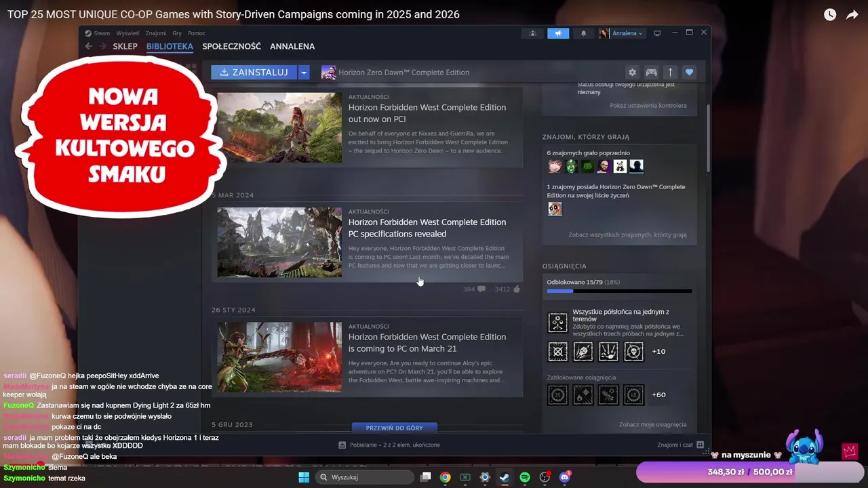
Task: Open the Pomoc menu
Action: (x=197, y=33)
